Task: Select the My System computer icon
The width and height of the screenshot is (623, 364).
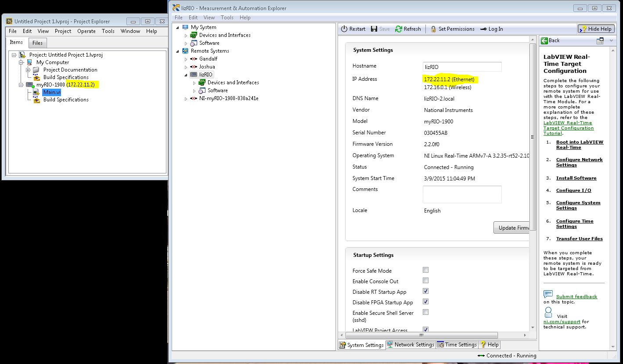Action: pyautogui.click(x=185, y=27)
